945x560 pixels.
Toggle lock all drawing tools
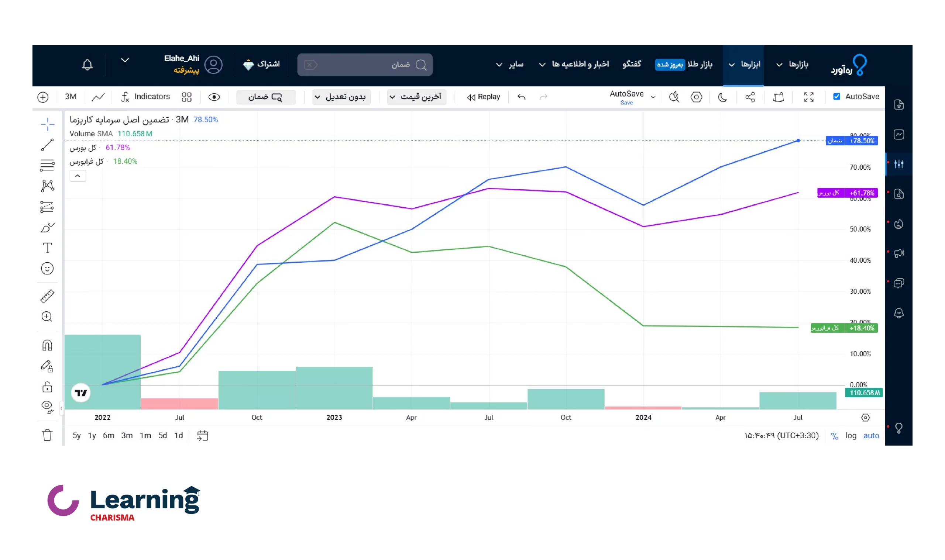[48, 387]
